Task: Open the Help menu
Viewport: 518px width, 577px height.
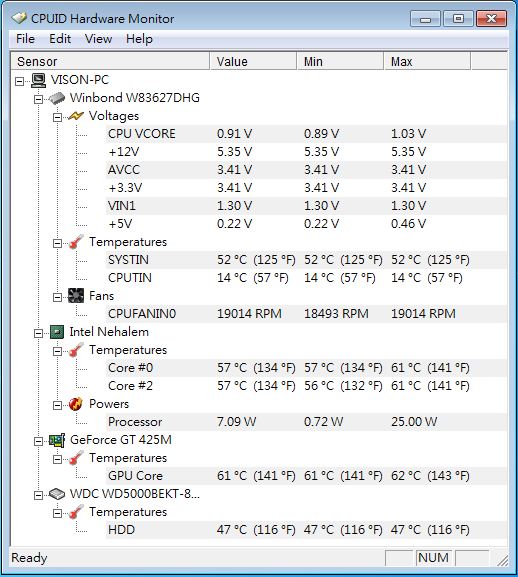Action: tap(139, 39)
